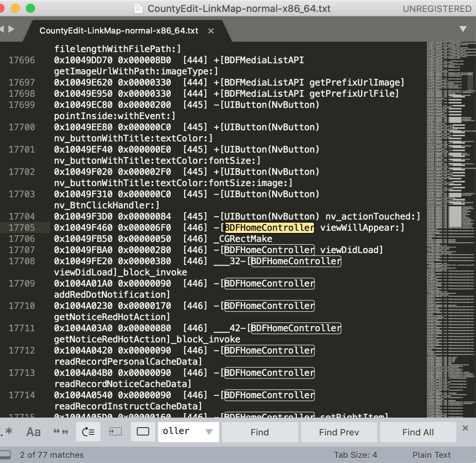Open the Plain Text syntax menu
476x463 pixels.
tap(431, 455)
